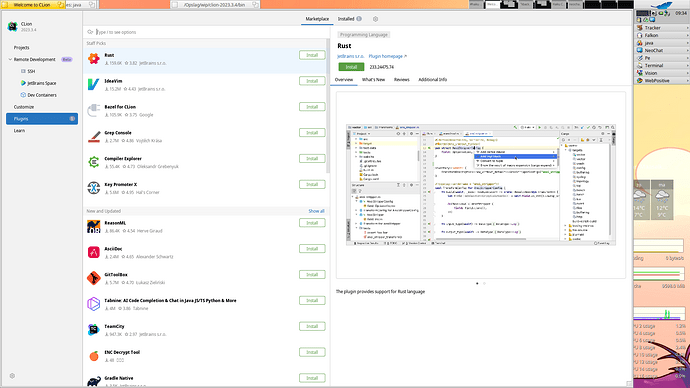Open the Plugin homepage link

(387, 56)
